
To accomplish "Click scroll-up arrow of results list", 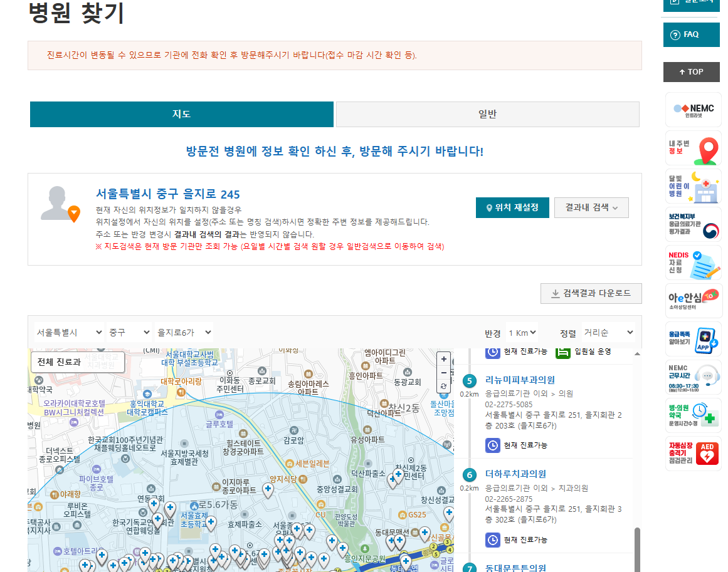I will [638, 354].
